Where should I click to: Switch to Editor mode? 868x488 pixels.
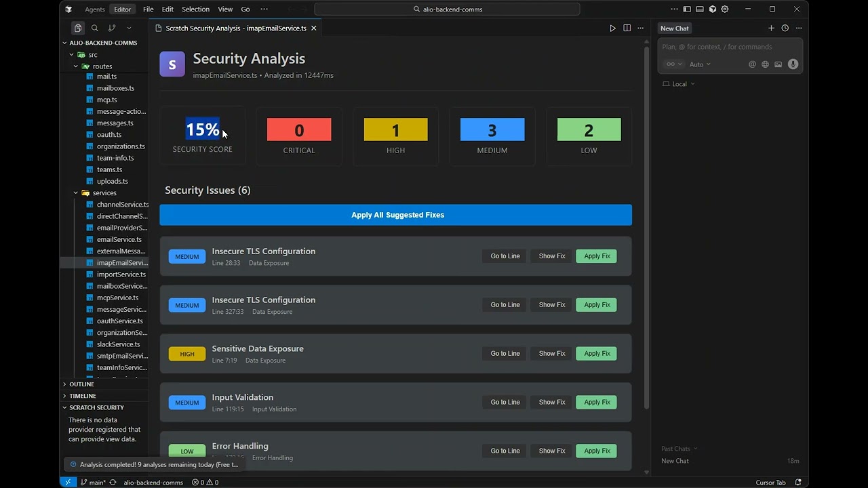(123, 9)
